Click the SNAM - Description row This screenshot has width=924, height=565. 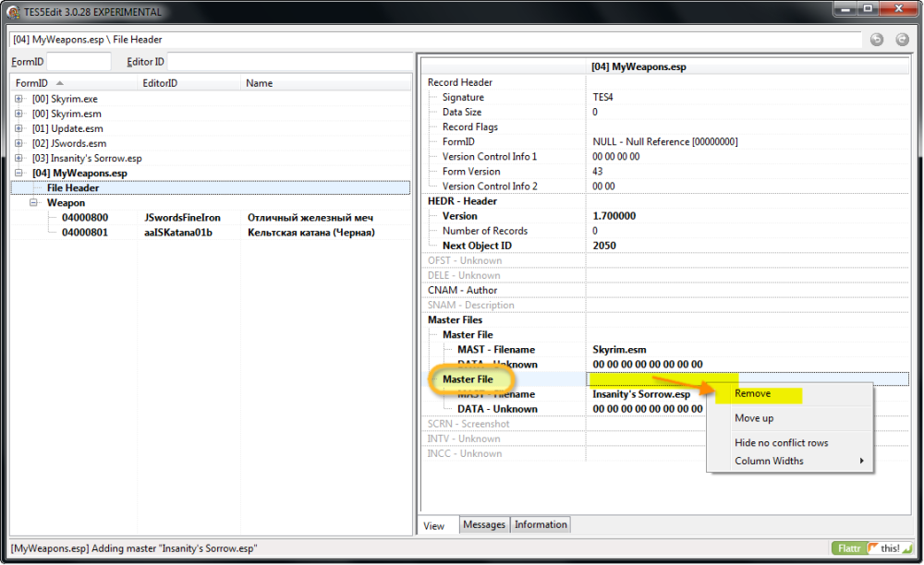point(665,305)
